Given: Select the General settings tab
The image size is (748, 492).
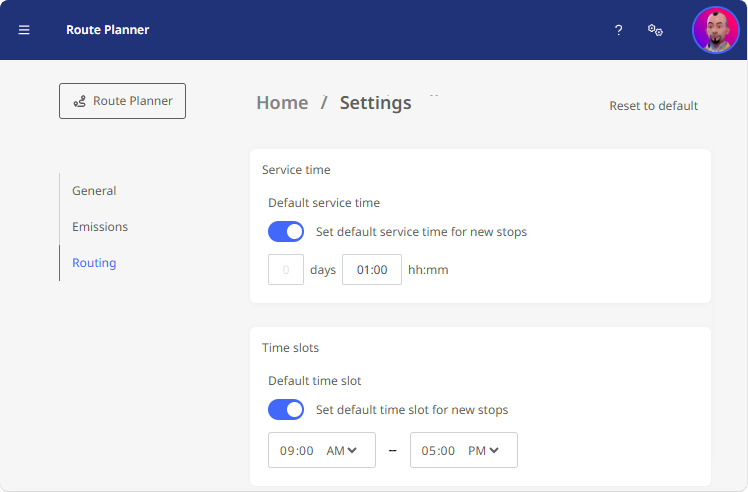Looking at the screenshot, I should (x=94, y=191).
